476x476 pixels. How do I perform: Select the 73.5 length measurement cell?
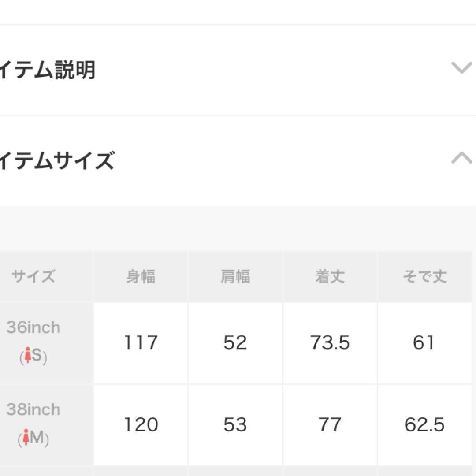[330, 343]
